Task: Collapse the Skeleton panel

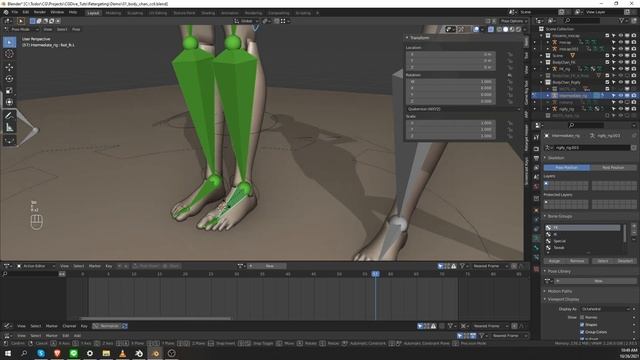Action: 545,158
